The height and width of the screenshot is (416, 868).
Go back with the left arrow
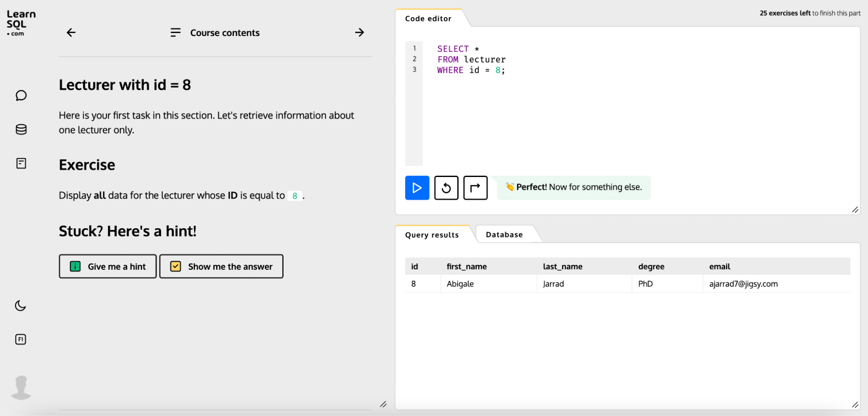pos(71,33)
